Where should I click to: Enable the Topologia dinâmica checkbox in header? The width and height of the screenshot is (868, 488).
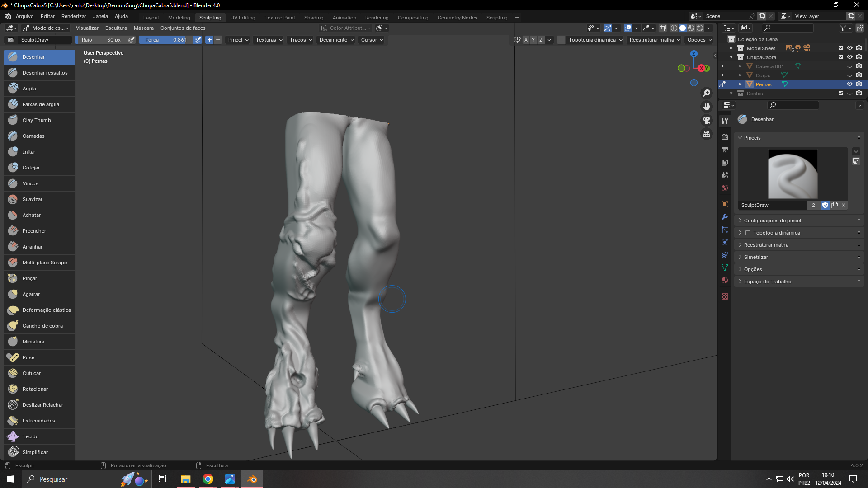561,40
